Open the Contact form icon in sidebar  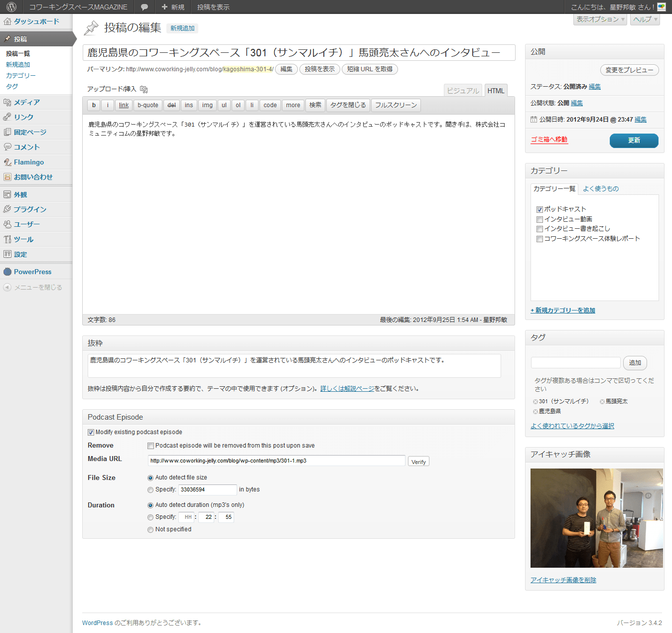coord(7,177)
